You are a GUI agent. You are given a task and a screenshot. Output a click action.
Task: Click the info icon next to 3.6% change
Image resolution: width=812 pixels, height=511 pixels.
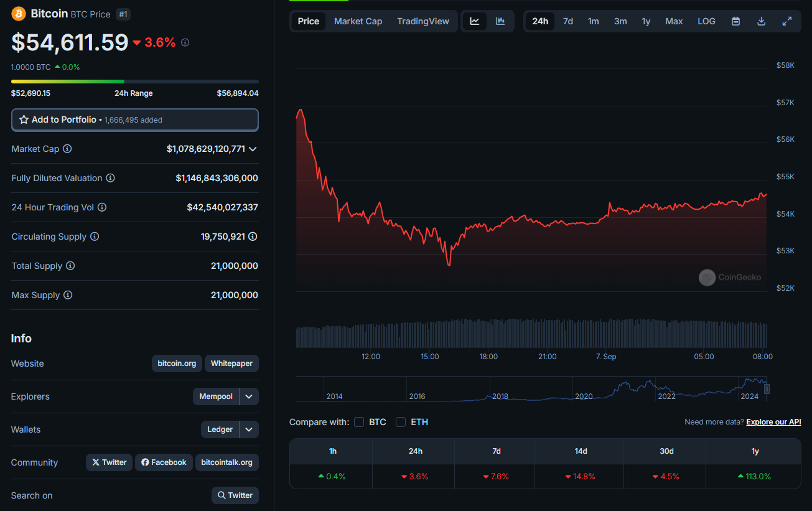(185, 42)
